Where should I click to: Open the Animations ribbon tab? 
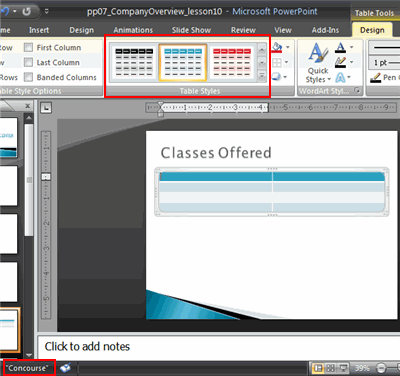click(x=133, y=30)
